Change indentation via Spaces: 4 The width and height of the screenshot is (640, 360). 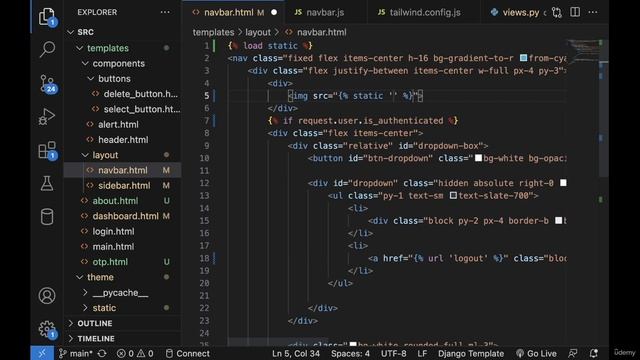[x=350, y=353]
